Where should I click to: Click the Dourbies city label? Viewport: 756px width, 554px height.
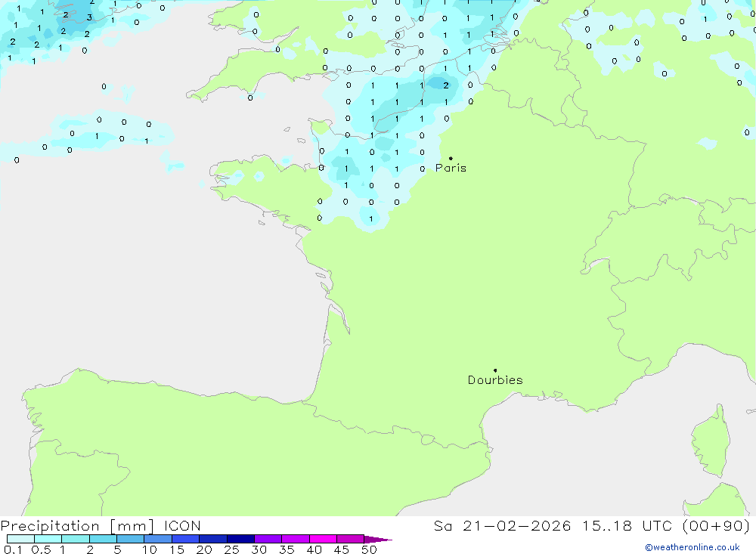[x=495, y=380]
